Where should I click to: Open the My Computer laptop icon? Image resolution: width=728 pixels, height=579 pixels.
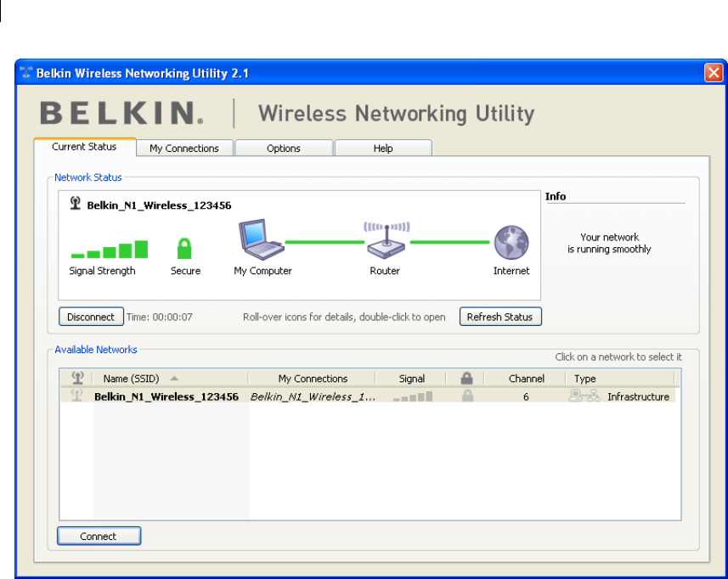[x=261, y=239]
